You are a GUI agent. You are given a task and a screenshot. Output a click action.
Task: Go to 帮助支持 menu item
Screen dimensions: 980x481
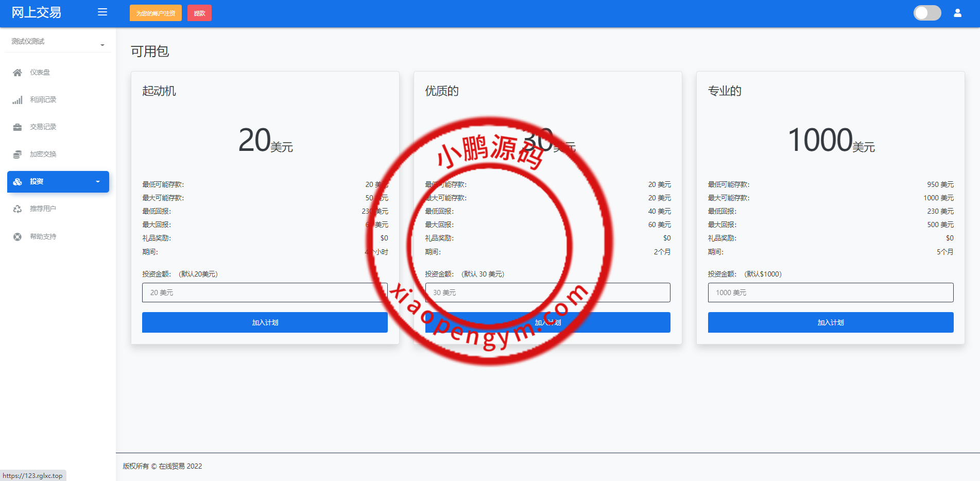(43, 237)
